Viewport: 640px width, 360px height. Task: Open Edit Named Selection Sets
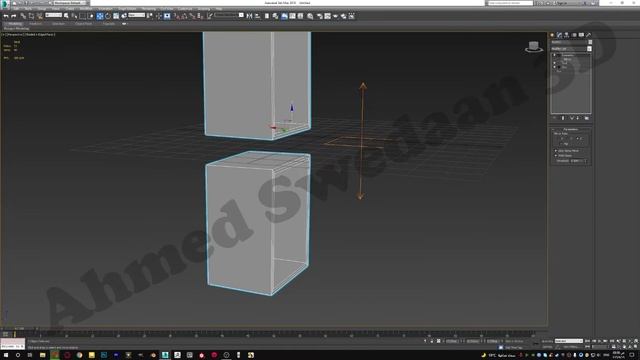point(209,16)
